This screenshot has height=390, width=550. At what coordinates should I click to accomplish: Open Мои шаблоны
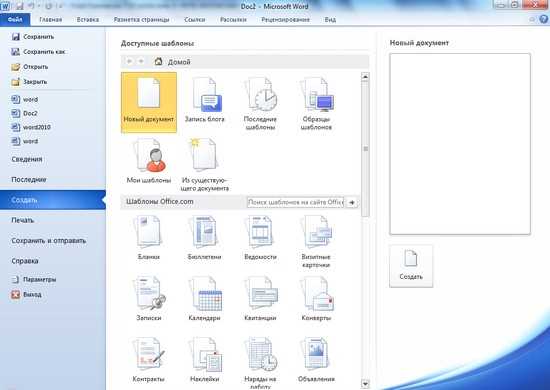[x=149, y=161]
